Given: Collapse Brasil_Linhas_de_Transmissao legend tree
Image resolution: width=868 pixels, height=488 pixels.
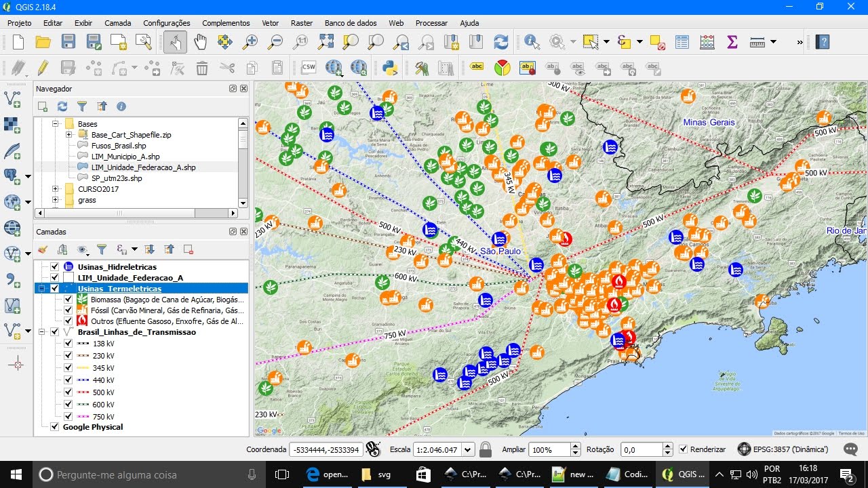Looking at the screenshot, I should pos(42,332).
